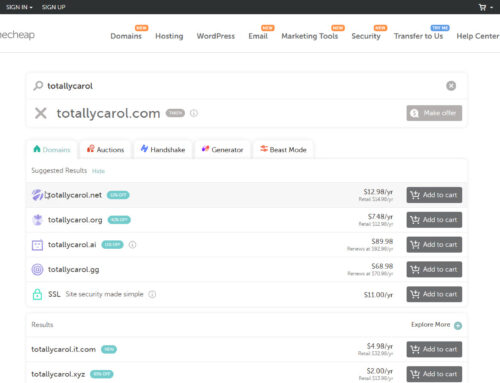The image size is (500, 383).
Task: Add totallycarol.xyz to cart
Action: 434,374
